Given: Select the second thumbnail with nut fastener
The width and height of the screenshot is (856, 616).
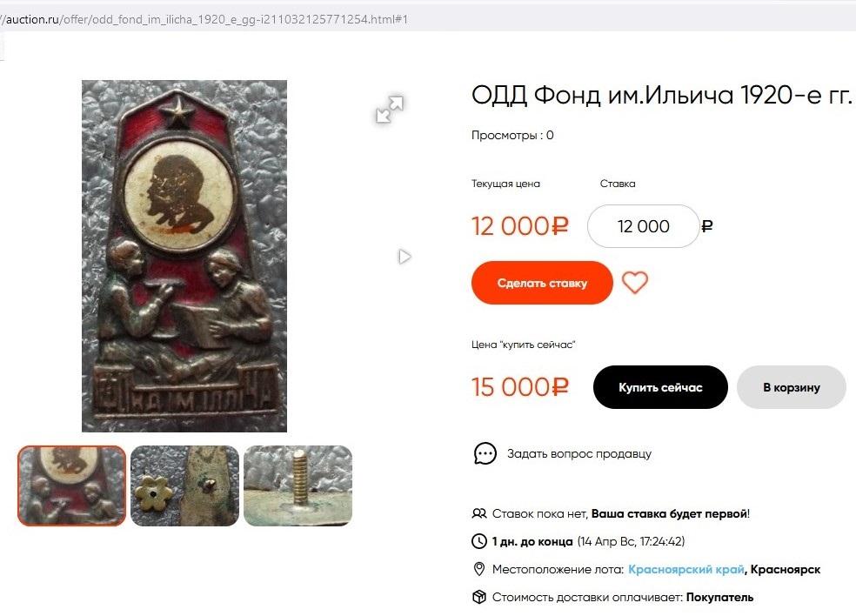Looking at the screenshot, I should click(x=184, y=486).
